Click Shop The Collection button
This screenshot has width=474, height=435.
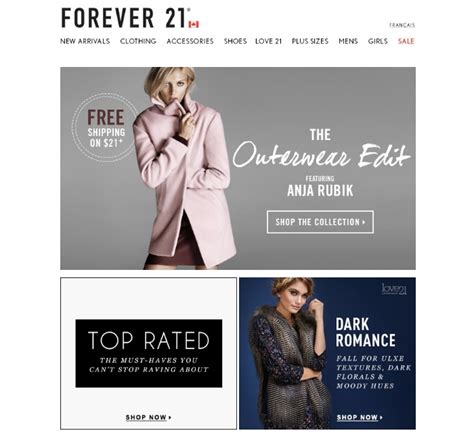(320, 222)
